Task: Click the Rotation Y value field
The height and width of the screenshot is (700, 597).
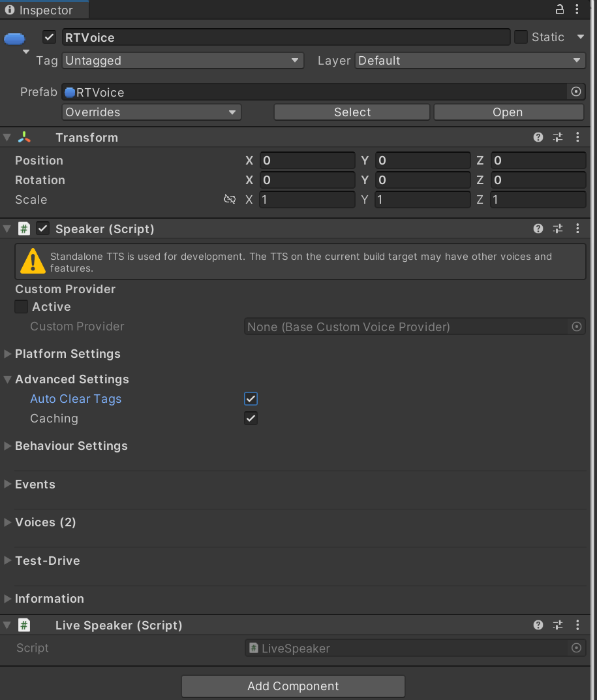Action: coord(423,180)
